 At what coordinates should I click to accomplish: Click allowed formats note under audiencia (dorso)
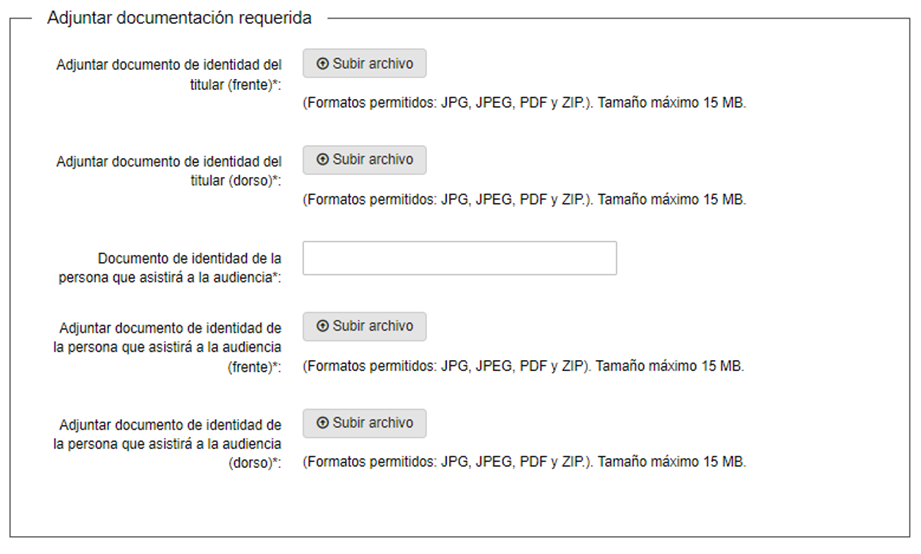click(525, 462)
